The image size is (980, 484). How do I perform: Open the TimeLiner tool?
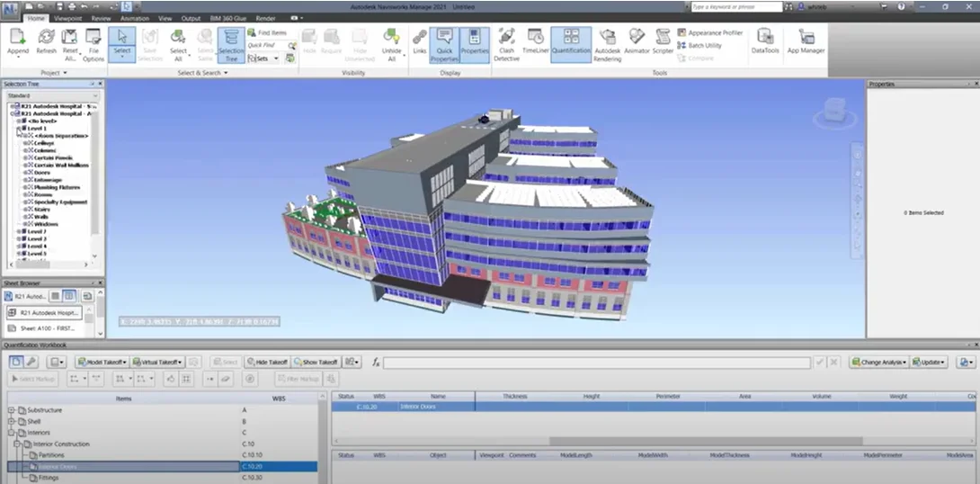pos(535,42)
